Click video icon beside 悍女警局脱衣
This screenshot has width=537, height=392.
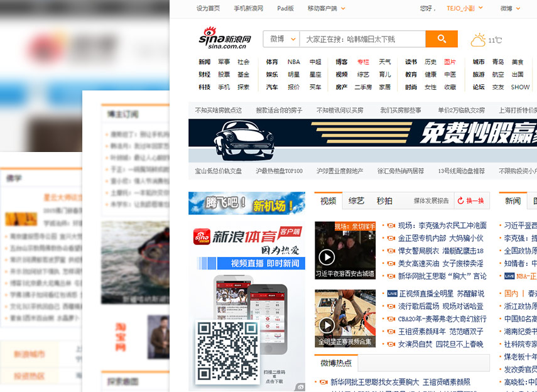pyautogui.click(x=391, y=251)
